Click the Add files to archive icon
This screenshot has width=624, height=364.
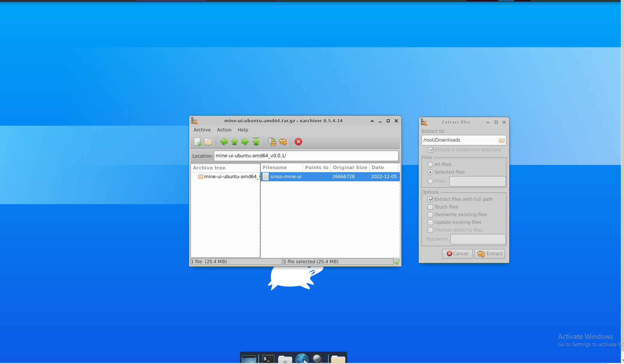pyautogui.click(x=272, y=142)
